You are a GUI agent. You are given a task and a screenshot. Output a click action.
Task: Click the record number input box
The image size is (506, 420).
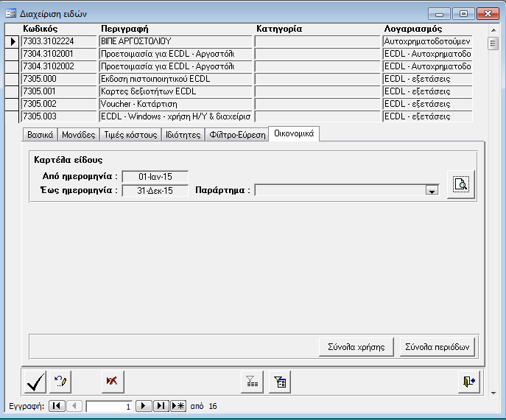110,406
